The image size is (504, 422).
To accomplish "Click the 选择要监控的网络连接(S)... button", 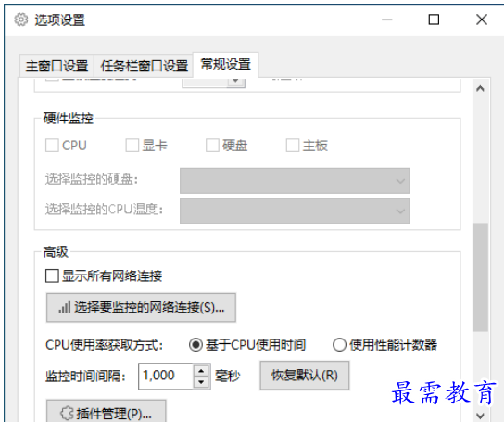I will (141, 307).
